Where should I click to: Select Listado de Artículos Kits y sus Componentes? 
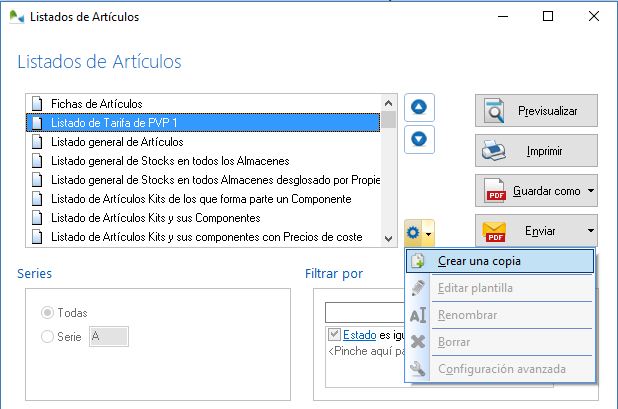[203, 218]
